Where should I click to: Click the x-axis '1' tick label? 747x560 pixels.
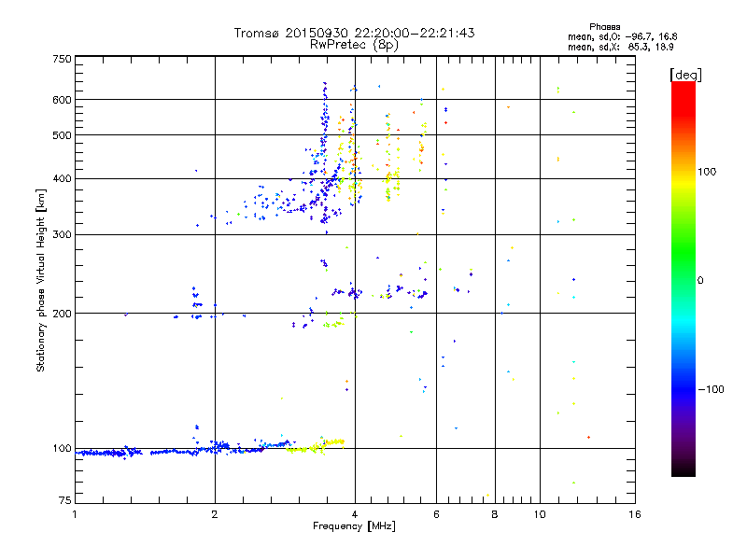point(75,514)
